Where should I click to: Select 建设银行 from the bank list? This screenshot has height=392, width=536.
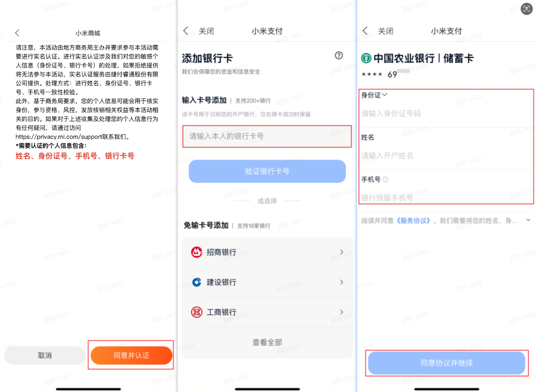click(267, 282)
